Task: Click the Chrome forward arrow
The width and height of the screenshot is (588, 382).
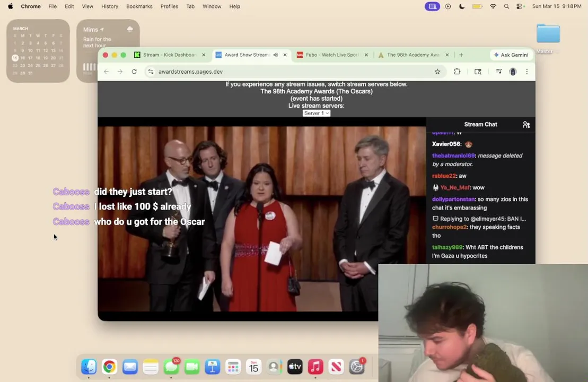Action: coord(120,72)
